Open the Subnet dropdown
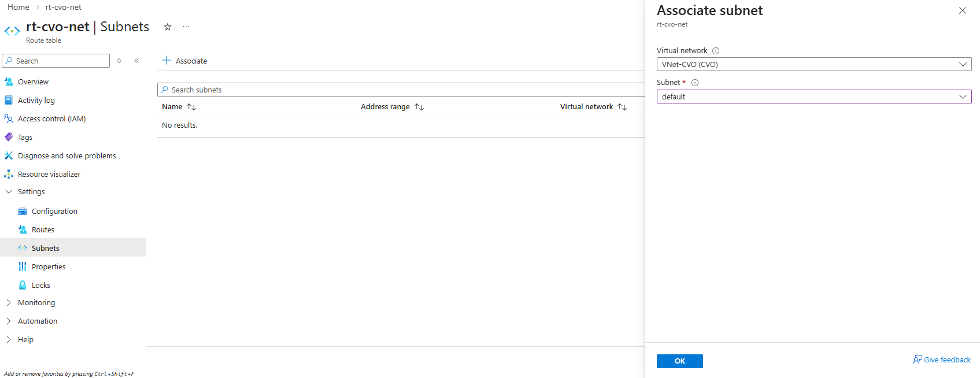The image size is (980, 378). 813,97
